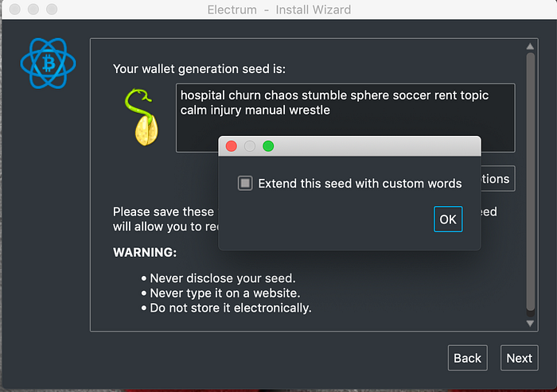Click the Electrum - Install Wizard title text
Screen dimensions: 557x392
tap(278, 10)
